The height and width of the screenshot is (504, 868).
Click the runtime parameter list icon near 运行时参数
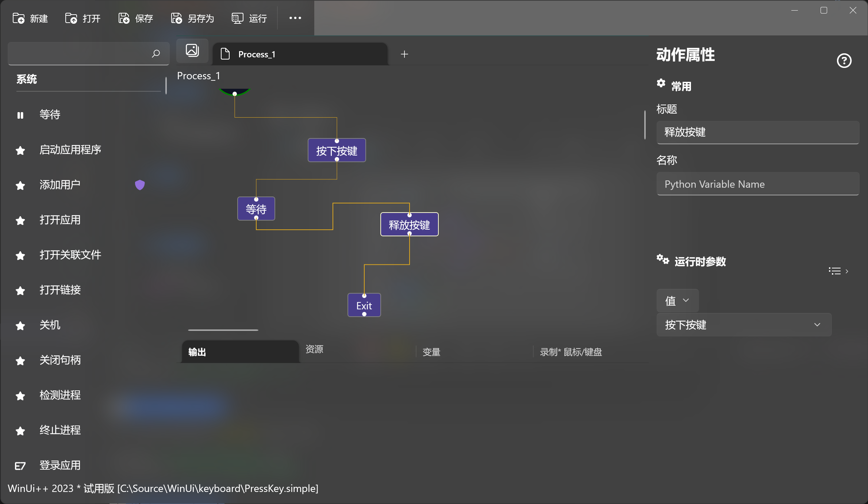pyautogui.click(x=834, y=271)
